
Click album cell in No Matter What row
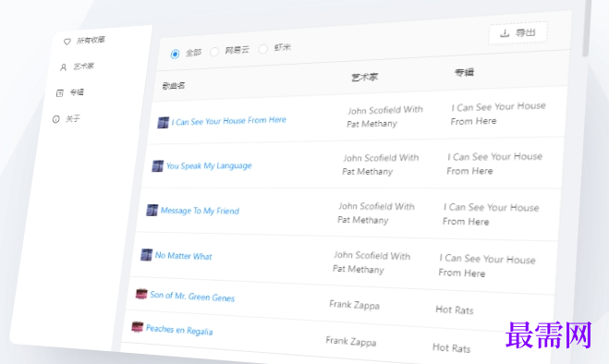(487, 266)
